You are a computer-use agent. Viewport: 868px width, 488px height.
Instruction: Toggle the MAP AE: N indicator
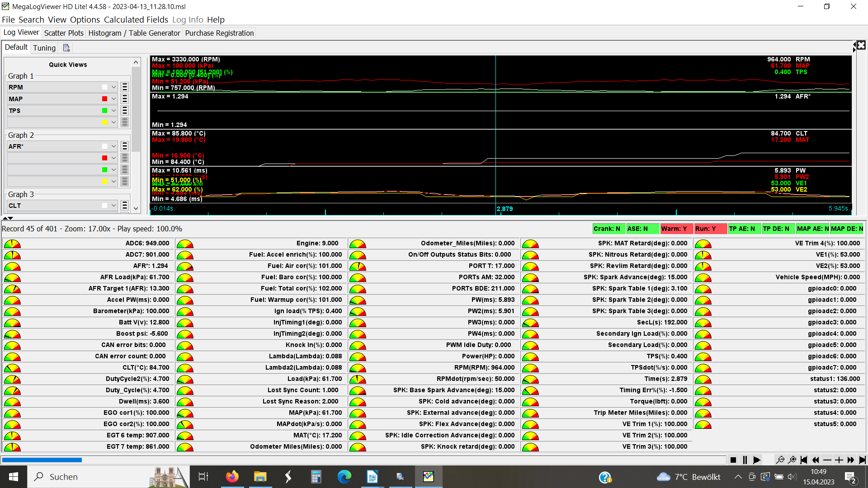[x=812, y=229]
